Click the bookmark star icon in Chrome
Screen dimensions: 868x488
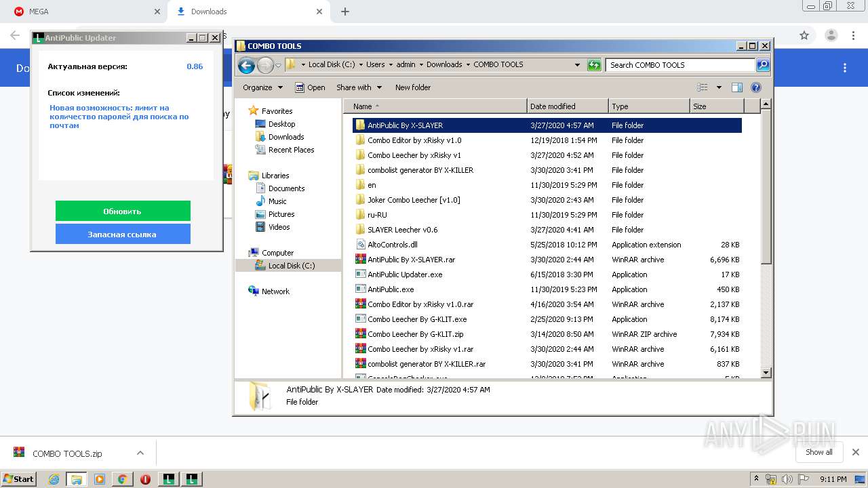(804, 35)
